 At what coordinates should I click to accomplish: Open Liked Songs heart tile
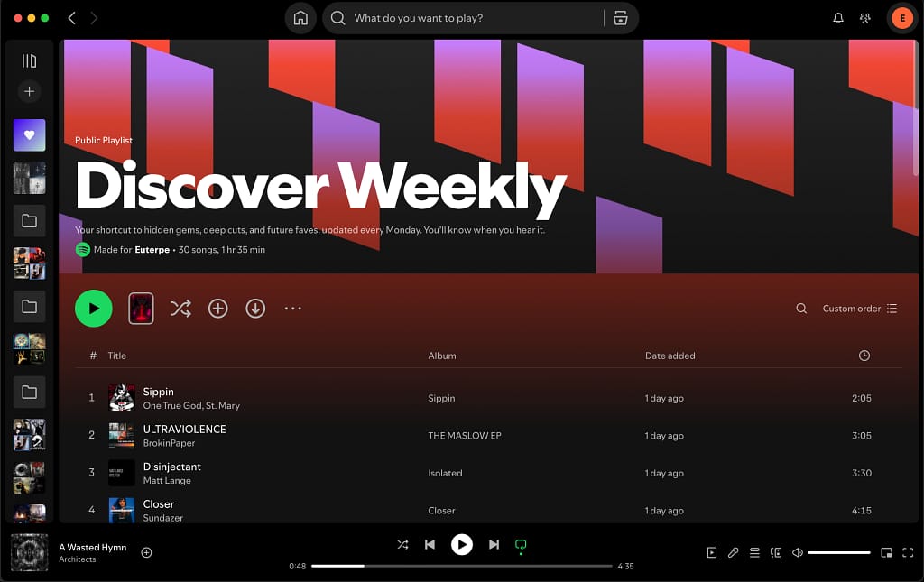30,134
